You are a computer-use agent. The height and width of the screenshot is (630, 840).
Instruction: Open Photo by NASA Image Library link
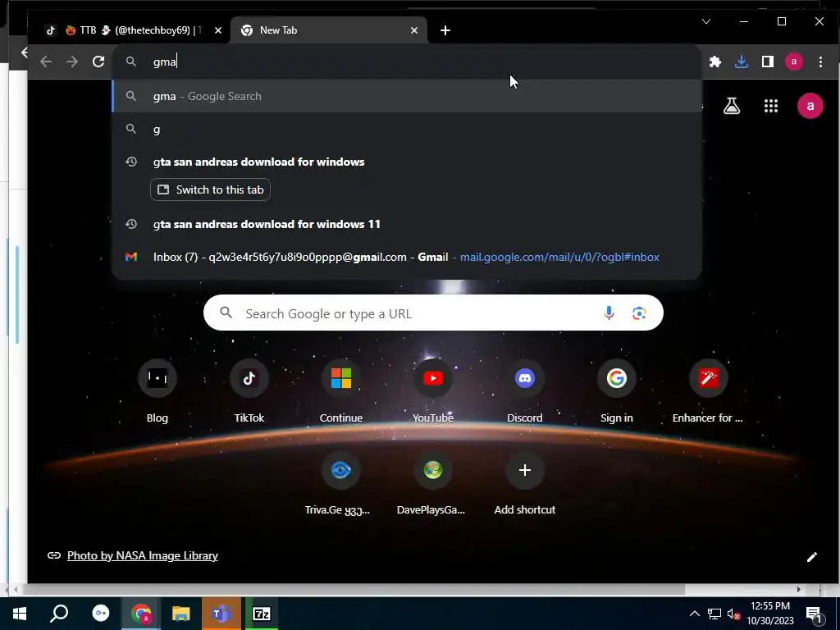click(x=143, y=555)
